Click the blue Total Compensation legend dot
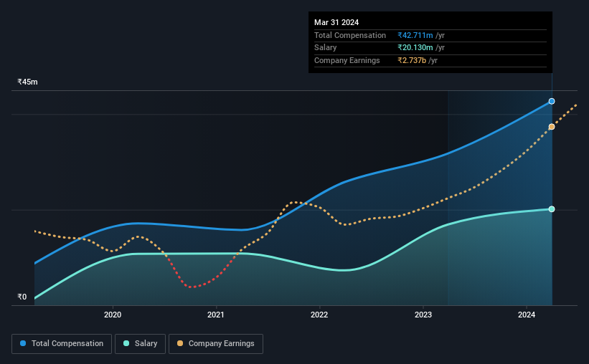589x364 pixels. point(23,343)
